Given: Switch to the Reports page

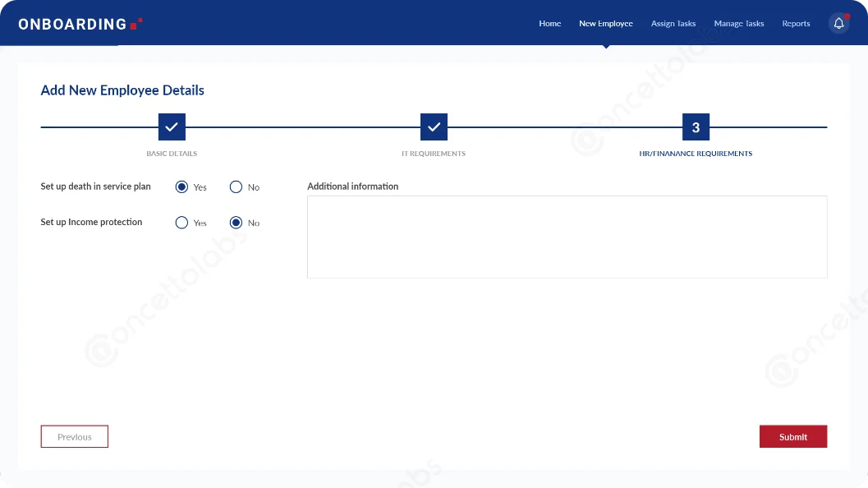Looking at the screenshot, I should point(796,24).
